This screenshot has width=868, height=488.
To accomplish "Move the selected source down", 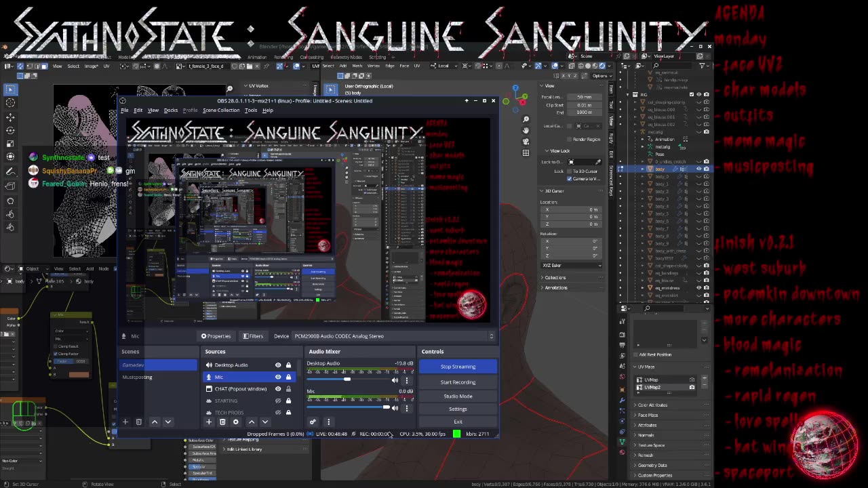I will [x=265, y=422].
